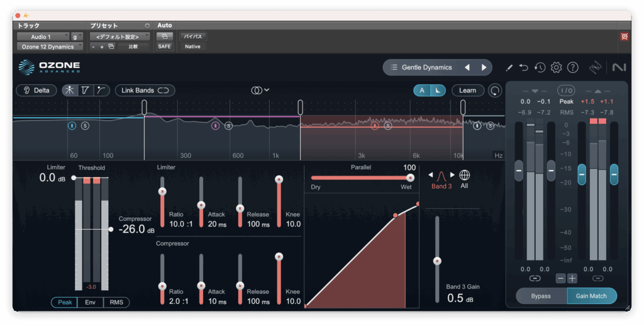Open the Ozone 12 Dynamics plugin selector

(48, 47)
